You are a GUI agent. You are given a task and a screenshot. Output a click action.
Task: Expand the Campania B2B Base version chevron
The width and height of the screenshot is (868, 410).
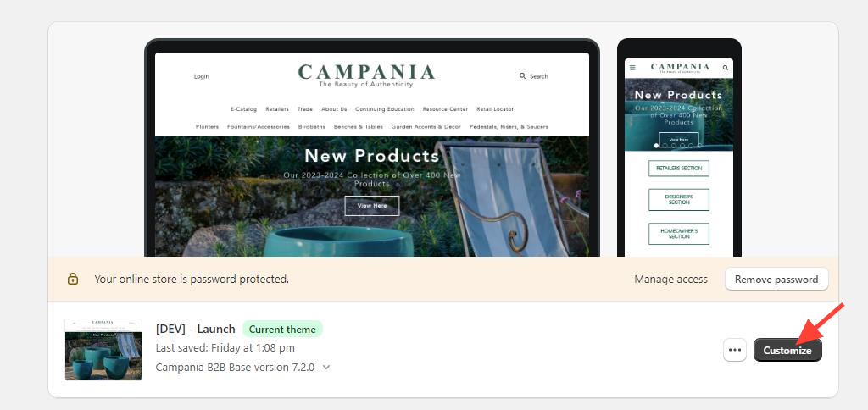326,367
